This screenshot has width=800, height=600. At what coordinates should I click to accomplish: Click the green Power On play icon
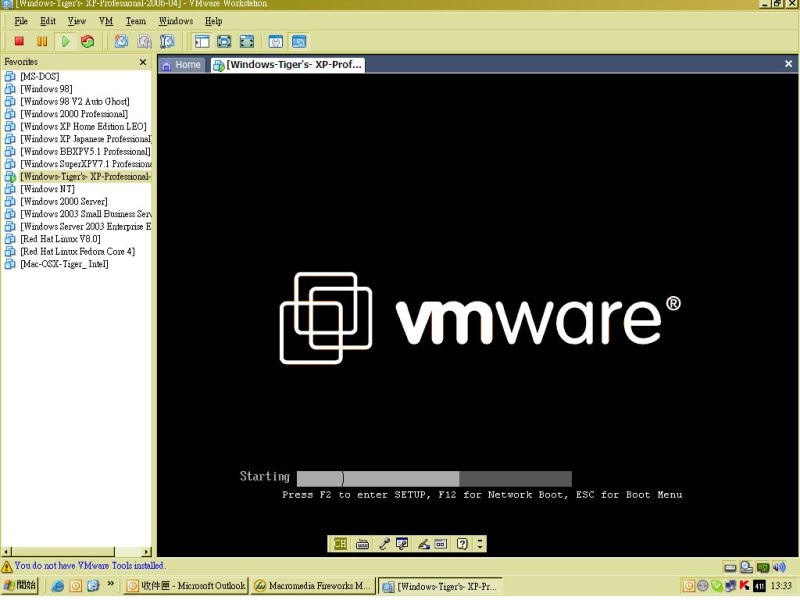click(x=65, y=41)
